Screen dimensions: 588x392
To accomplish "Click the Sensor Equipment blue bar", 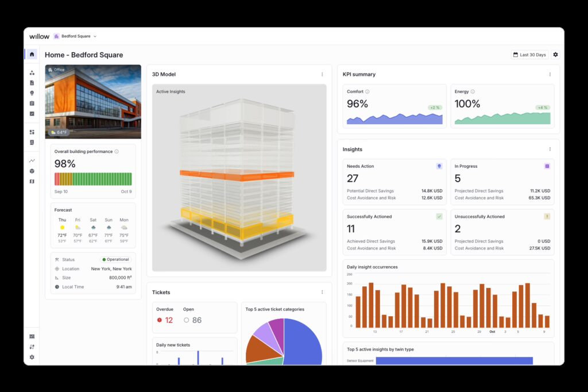I will (454, 360).
